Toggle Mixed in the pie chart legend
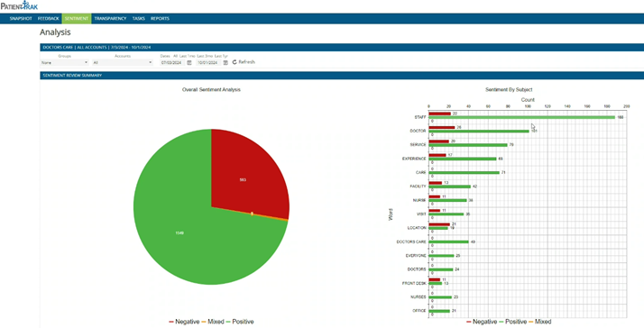The height and width of the screenshot is (328, 644). tap(213, 322)
